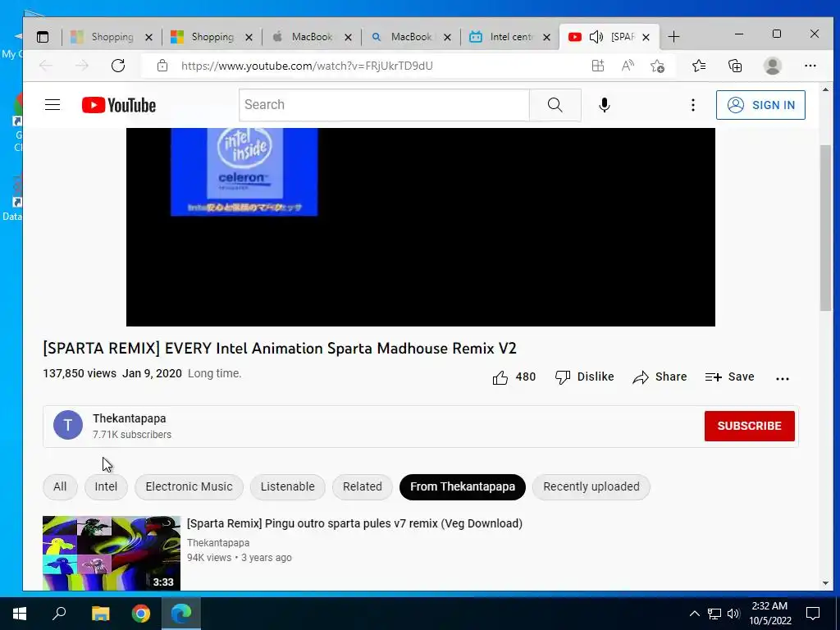Refresh the page in Edge
The height and width of the screenshot is (630, 840).
[x=118, y=66]
